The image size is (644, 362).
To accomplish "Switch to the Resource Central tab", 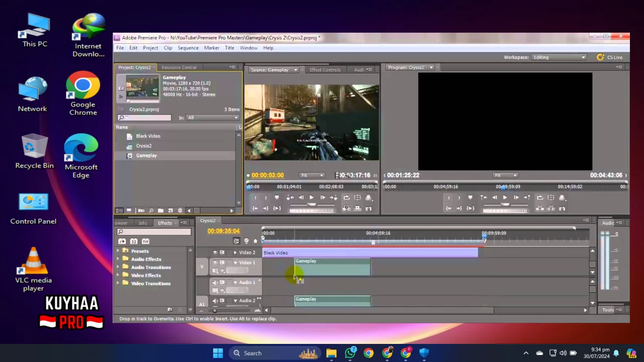I will tap(179, 67).
